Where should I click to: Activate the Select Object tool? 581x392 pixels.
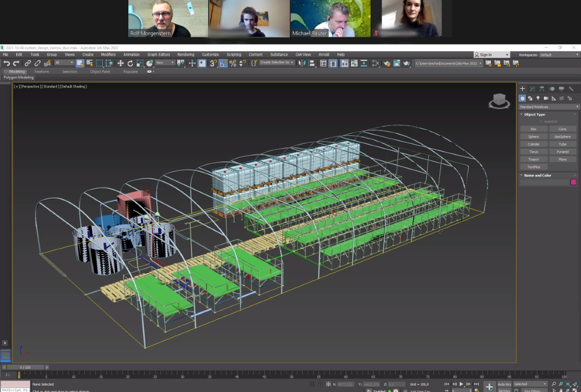coord(80,63)
